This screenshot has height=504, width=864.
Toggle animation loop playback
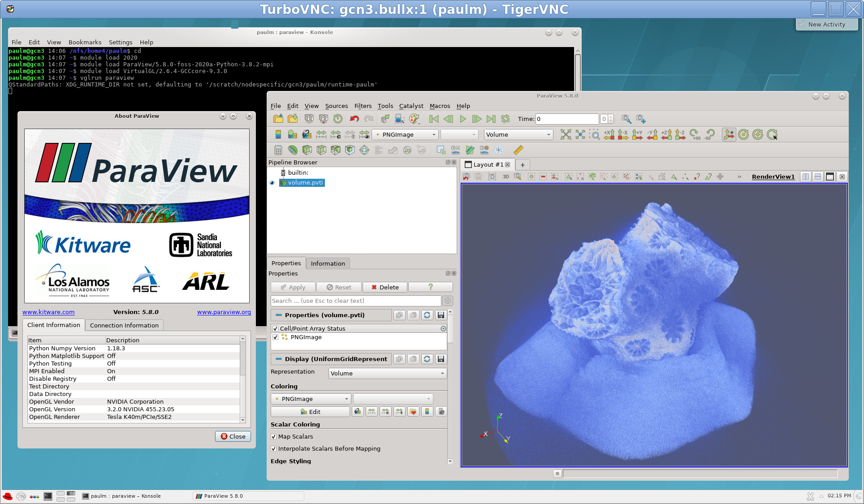click(x=505, y=119)
